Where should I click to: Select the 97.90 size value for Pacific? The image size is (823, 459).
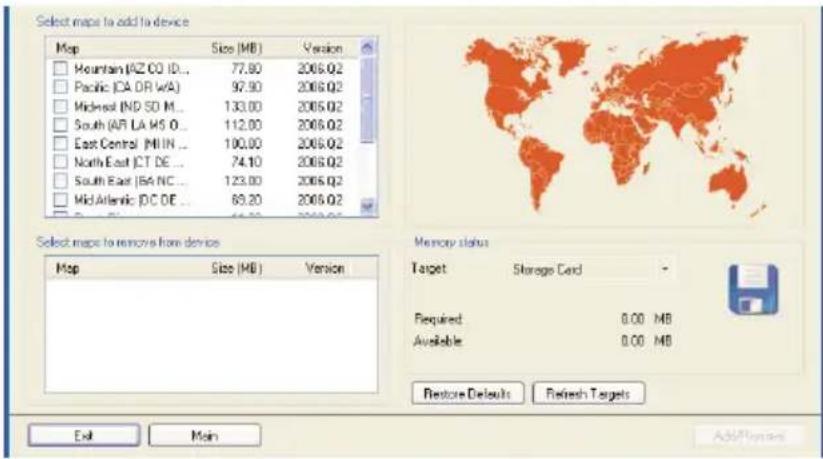pyautogui.click(x=247, y=87)
